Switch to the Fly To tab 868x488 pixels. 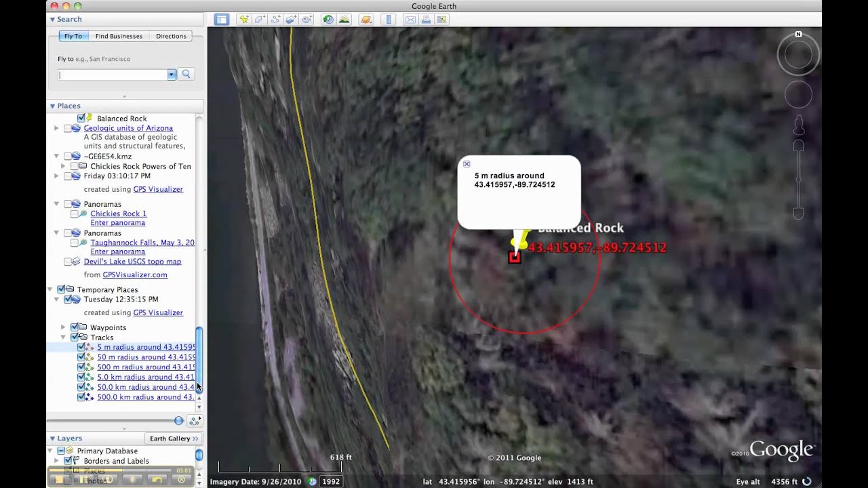[73, 36]
